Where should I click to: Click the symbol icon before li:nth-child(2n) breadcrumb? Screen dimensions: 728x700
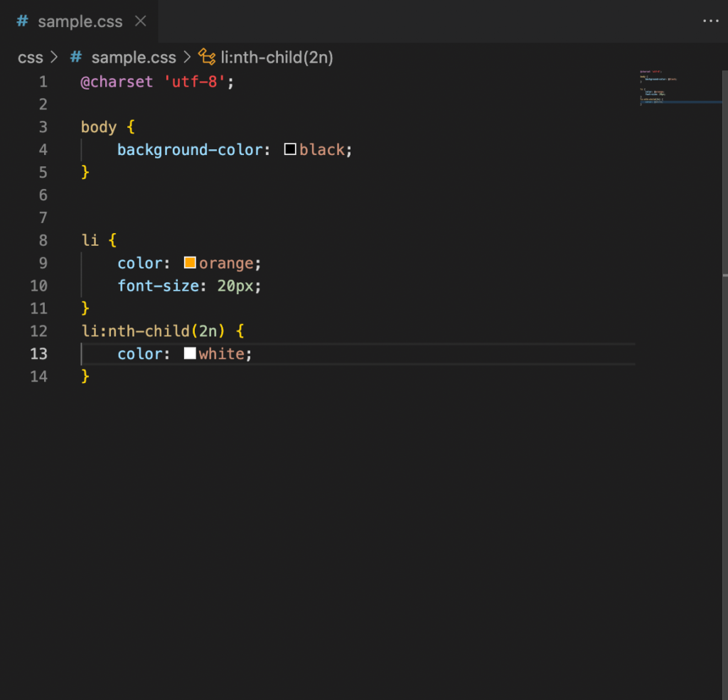coord(207,58)
